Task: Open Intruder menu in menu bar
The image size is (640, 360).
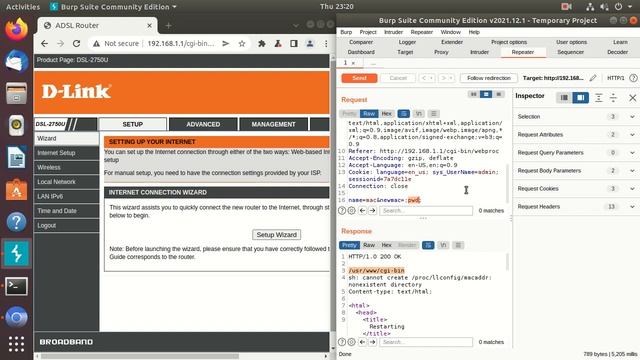Action: (x=393, y=32)
